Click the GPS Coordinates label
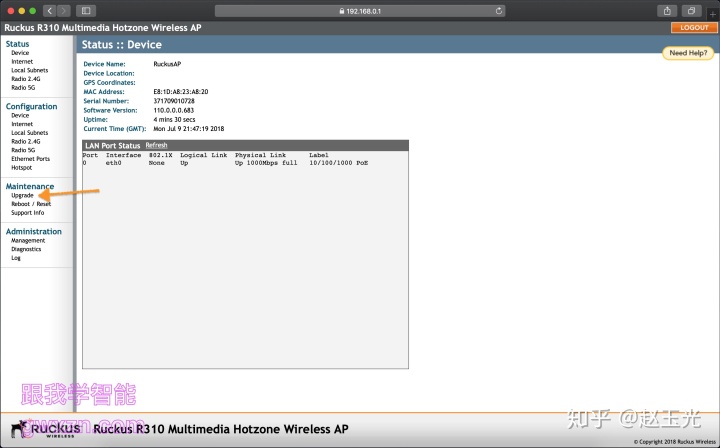The height and width of the screenshot is (448, 720). pyautogui.click(x=109, y=83)
